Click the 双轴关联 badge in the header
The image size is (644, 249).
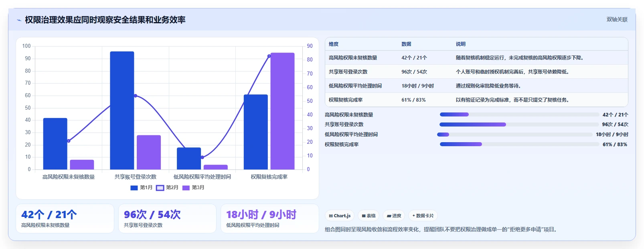[617, 19]
